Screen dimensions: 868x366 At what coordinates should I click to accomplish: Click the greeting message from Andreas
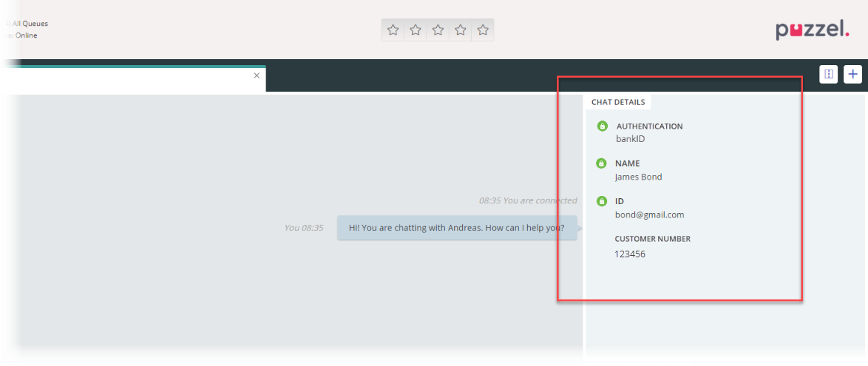(456, 228)
